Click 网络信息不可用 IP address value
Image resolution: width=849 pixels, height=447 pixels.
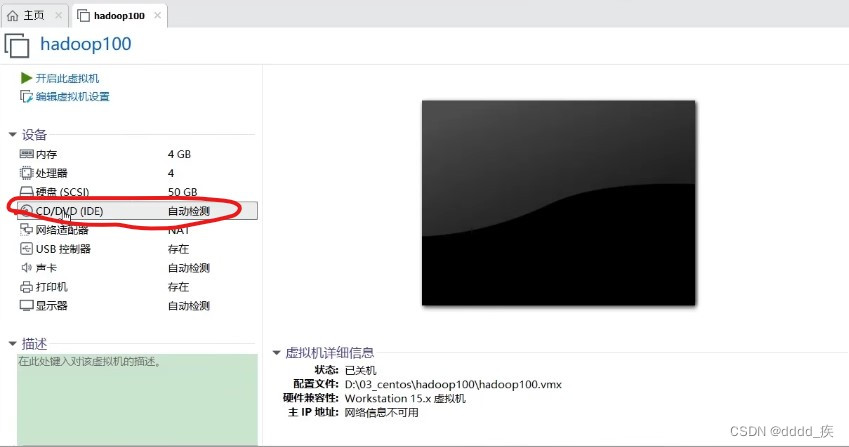pos(382,413)
